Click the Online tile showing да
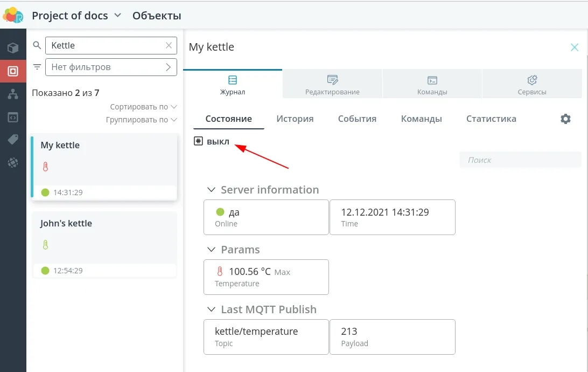Screen dimensions: 588x372 [266, 217]
